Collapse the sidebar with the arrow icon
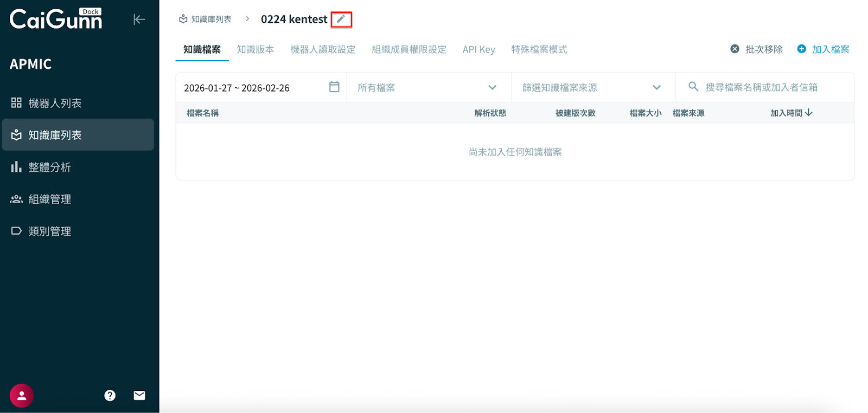Viewport: 868px width, 413px height. (x=139, y=20)
